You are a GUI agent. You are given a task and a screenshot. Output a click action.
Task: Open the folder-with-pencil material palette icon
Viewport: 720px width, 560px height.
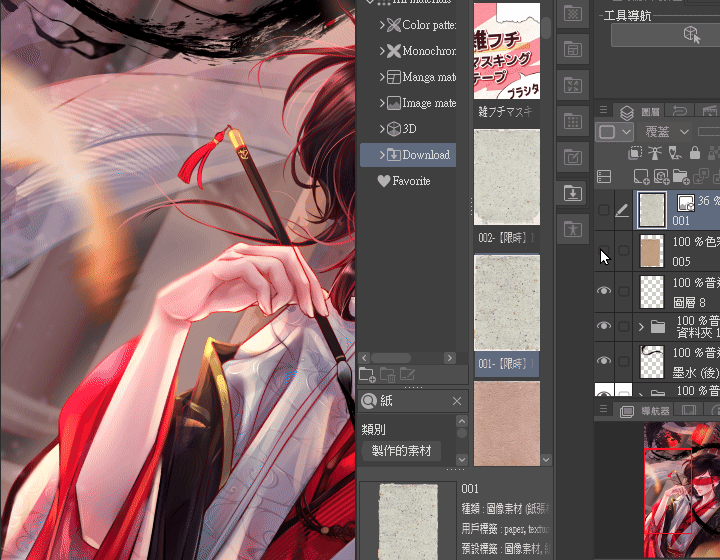click(x=573, y=157)
